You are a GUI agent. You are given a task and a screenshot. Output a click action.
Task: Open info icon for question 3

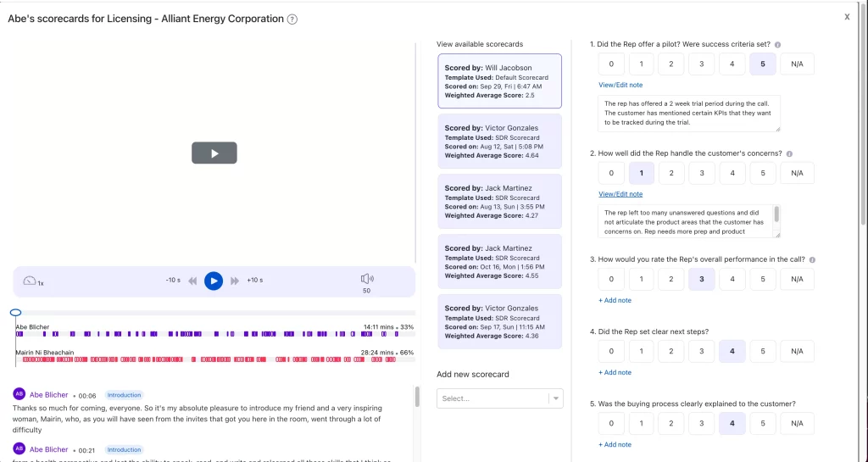tap(812, 259)
